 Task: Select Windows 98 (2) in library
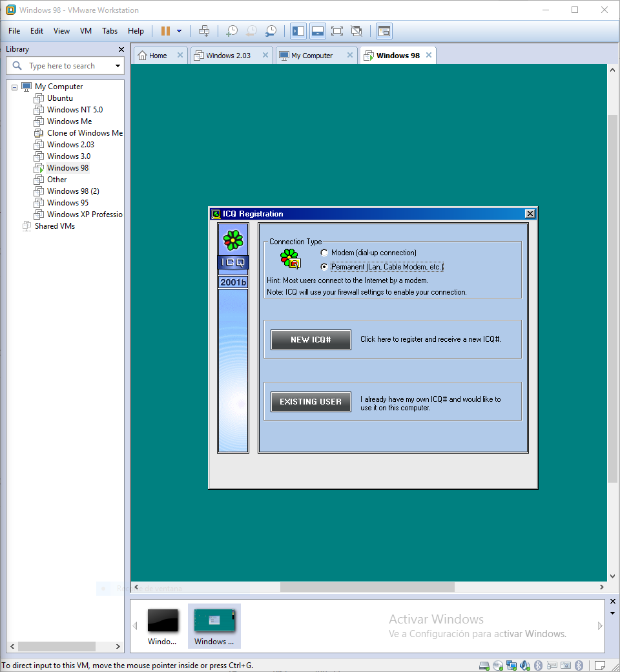coord(73,191)
